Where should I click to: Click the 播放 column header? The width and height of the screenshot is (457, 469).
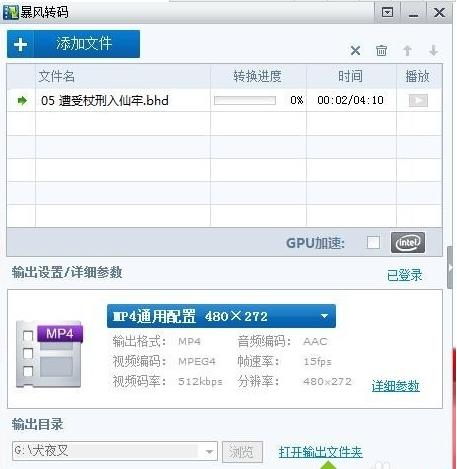(418, 76)
